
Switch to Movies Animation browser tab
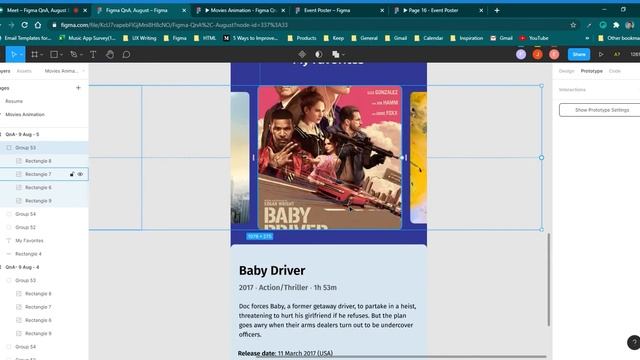[x=240, y=10]
